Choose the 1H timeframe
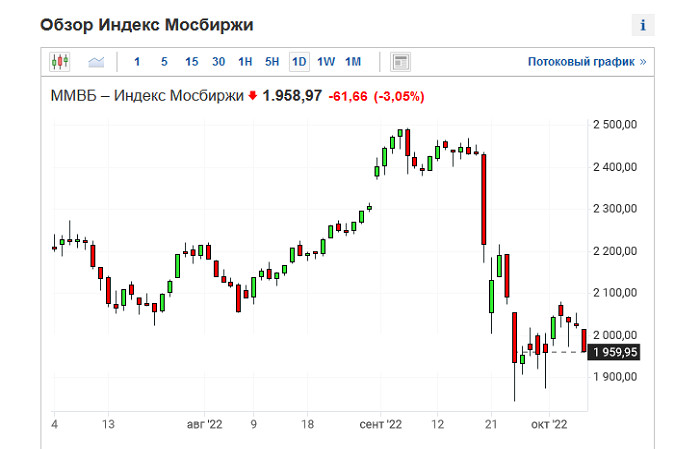Image resolution: width=675 pixels, height=449 pixels. tap(245, 62)
